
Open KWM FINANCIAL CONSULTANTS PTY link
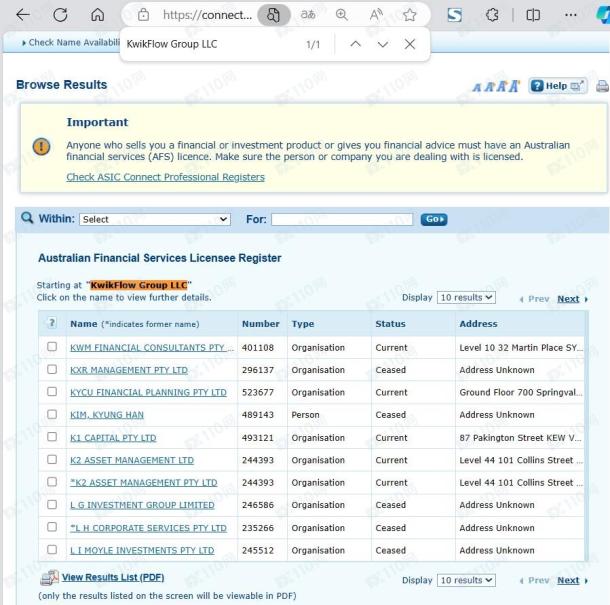pos(152,347)
